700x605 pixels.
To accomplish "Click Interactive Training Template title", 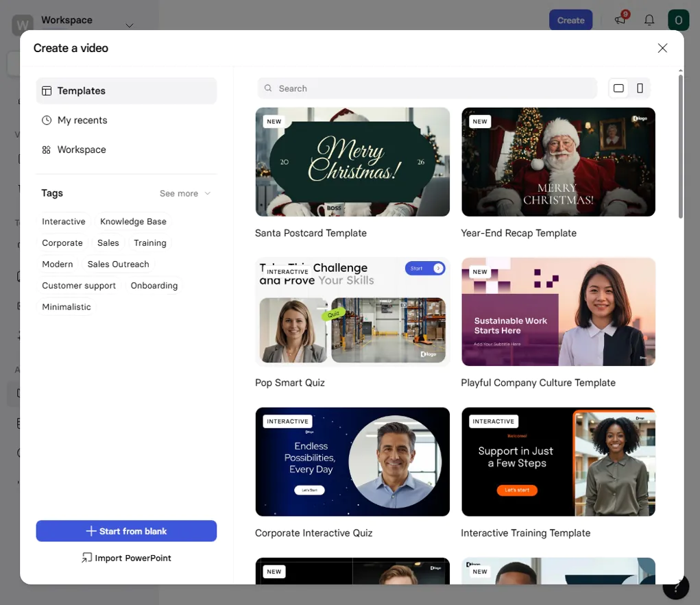I will [525, 533].
